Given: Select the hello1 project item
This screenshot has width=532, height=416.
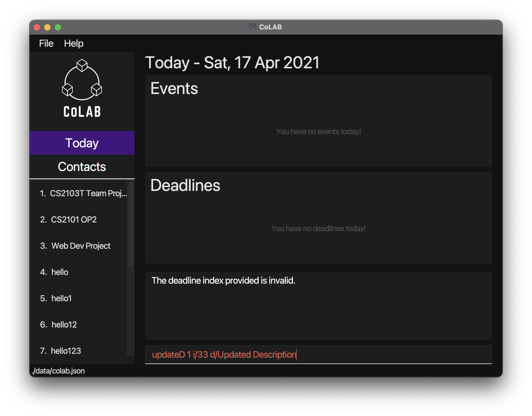Looking at the screenshot, I should click(61, 298).
